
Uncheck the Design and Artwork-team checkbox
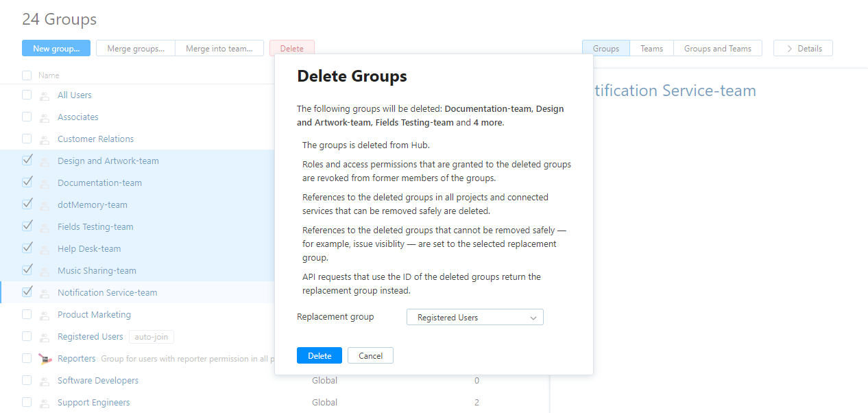click(x=27, y=161)
